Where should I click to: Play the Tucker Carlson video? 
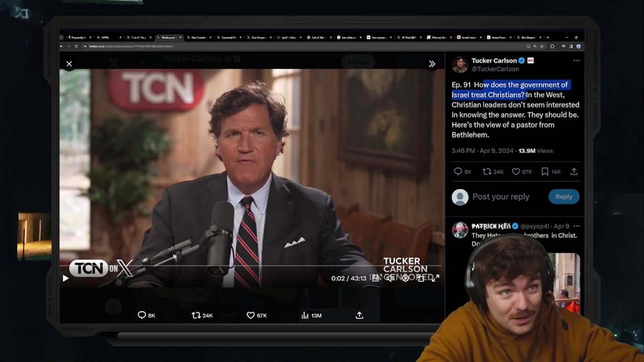(x=65, y=278)
